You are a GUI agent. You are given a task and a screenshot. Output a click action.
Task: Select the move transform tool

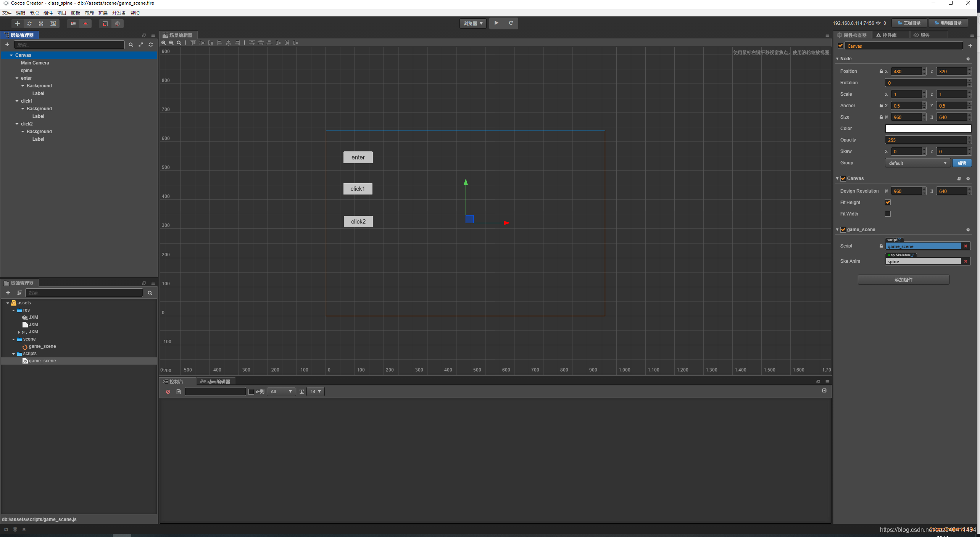[x=17, y=24]
